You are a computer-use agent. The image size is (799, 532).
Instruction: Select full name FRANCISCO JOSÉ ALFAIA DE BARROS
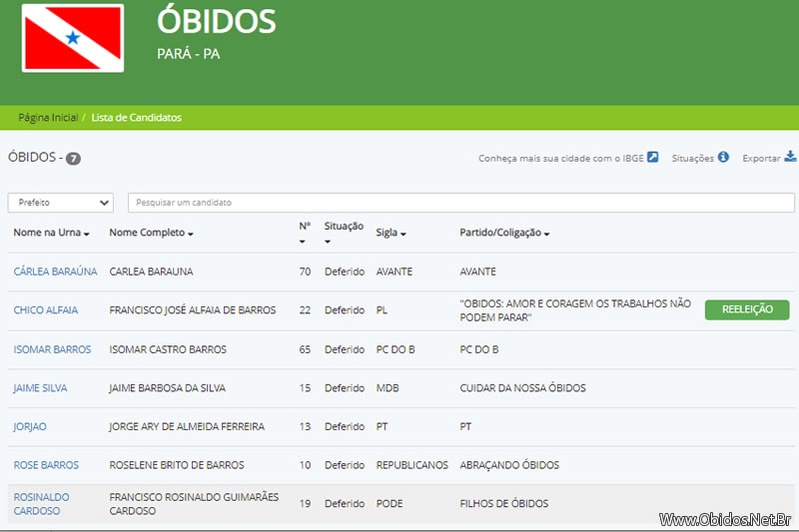pos(193,310)
